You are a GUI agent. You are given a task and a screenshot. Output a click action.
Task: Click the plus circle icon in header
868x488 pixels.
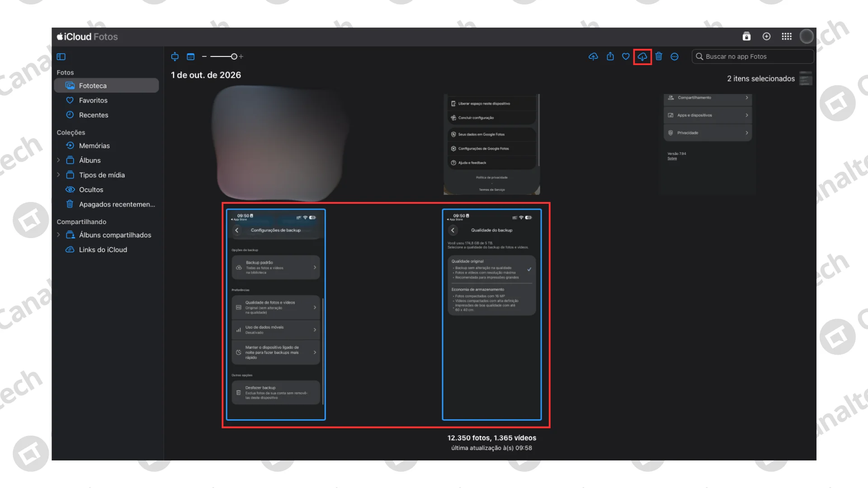(766, 36)
